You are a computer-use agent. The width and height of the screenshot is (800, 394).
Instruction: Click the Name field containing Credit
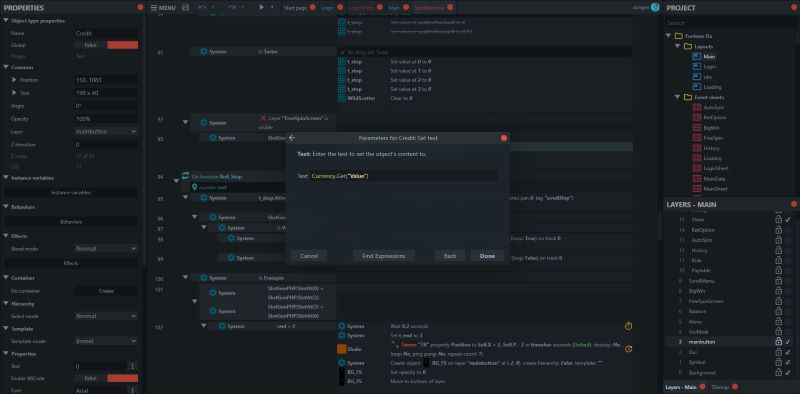[x=106, y=33]
